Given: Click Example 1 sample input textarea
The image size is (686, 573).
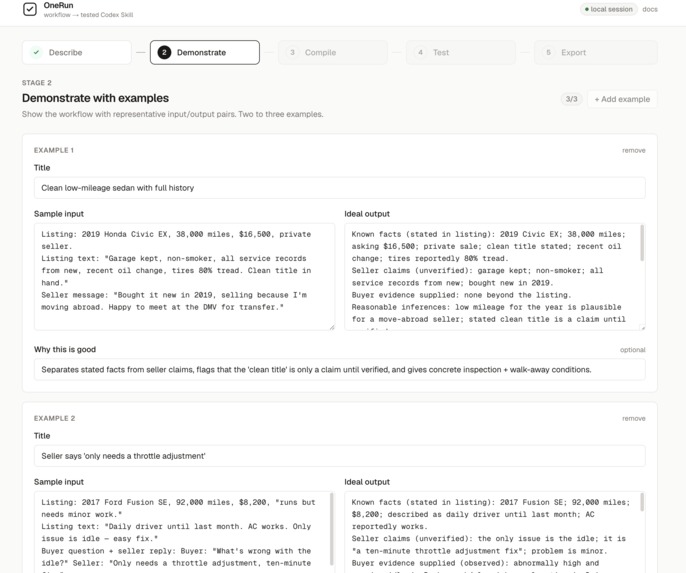Looking at the screenshot, I should [184, 276].
